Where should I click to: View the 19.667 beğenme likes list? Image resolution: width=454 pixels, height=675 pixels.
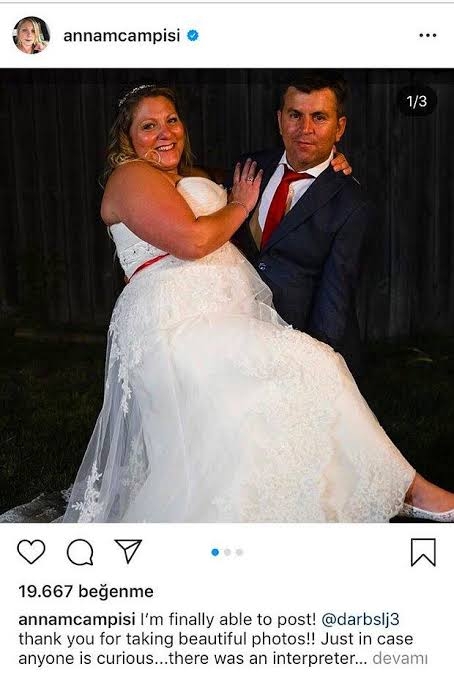tap(86, 591)
